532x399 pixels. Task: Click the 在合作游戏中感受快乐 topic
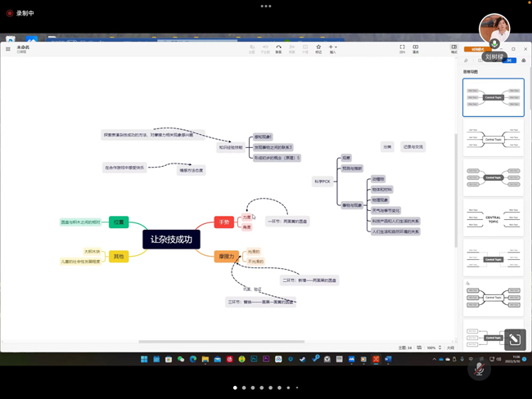pyautogui.click(x=124, y=168)
